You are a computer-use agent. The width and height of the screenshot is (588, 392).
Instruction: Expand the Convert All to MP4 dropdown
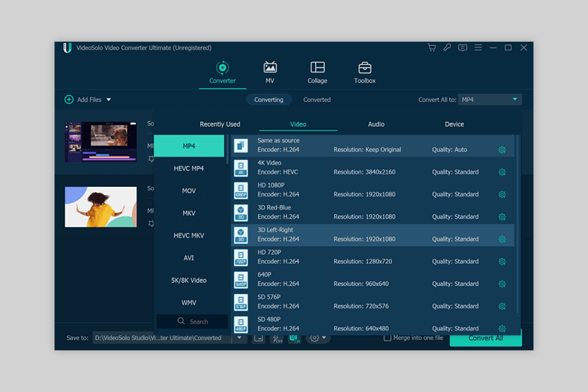click(514, 99)
